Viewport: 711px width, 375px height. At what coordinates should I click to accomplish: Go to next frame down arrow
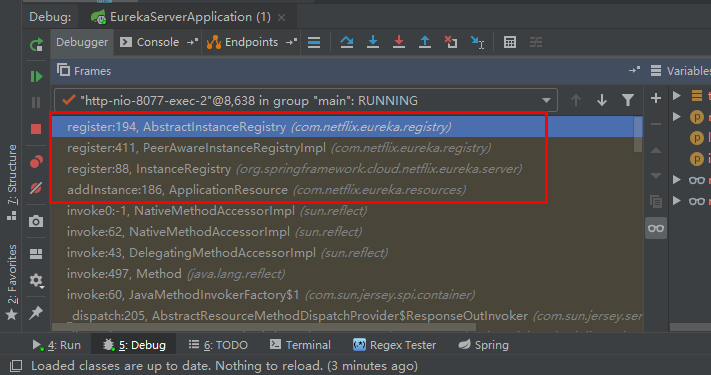pos(602,100)
